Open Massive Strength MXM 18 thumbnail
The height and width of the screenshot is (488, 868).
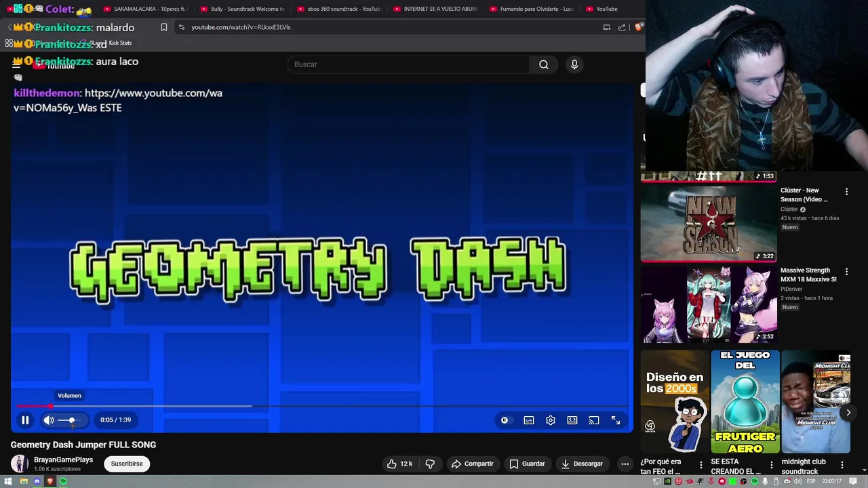tap(709, 303)
